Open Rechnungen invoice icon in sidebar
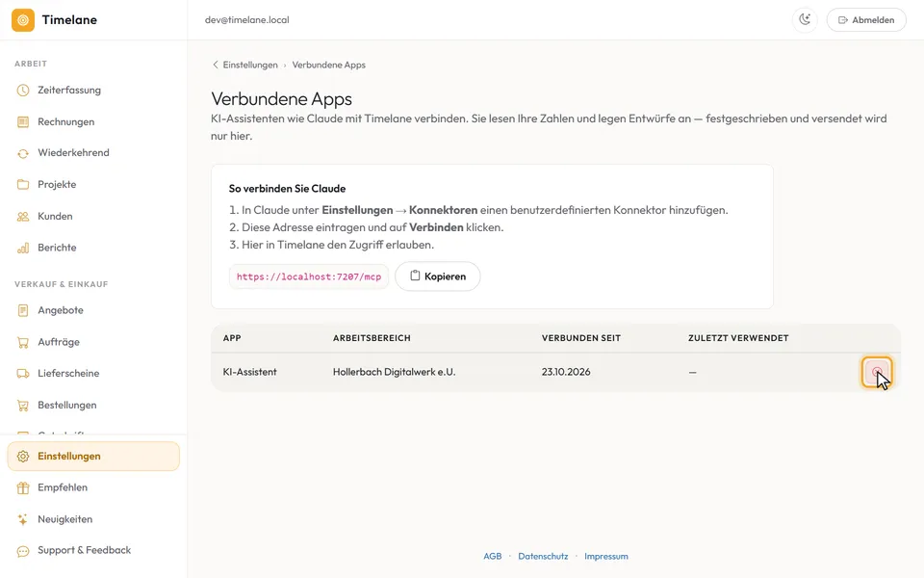Viewport: 924px width, 578px height. [23, 122]
